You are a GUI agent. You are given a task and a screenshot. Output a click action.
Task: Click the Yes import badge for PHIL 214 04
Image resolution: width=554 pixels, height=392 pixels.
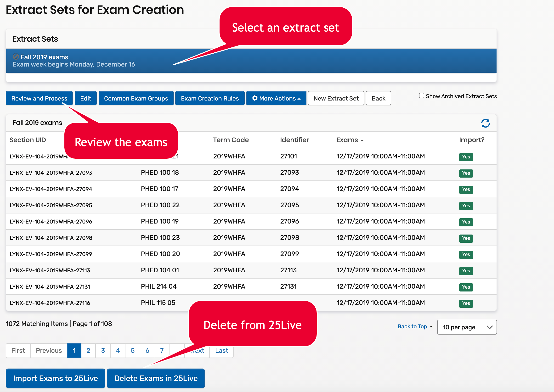pos(466,287)
